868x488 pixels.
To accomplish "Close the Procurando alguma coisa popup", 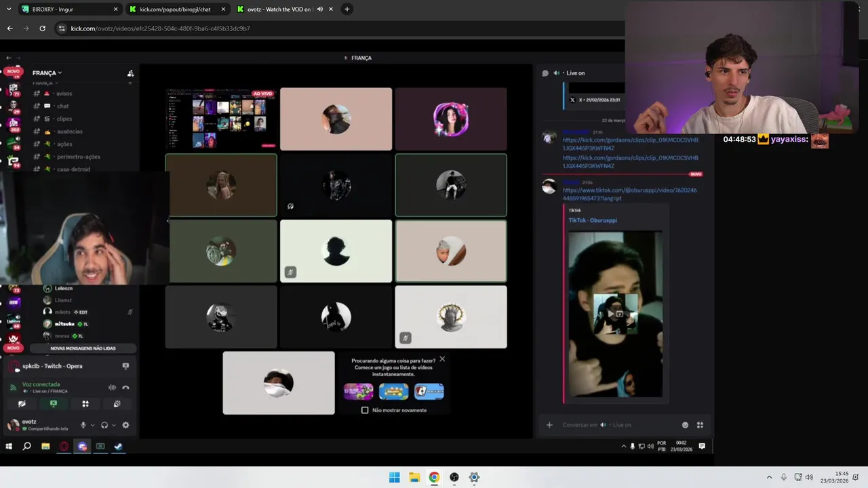I will click(x=442, y=359).
